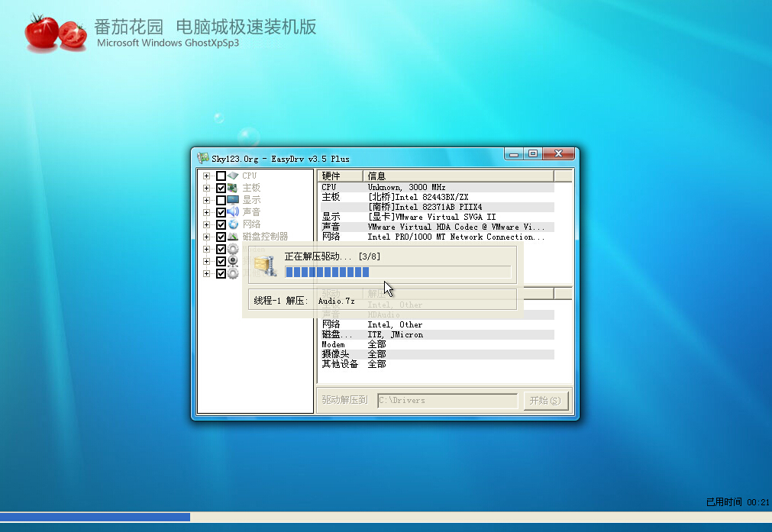Click the 'Sky123.Org - EasyDrv v3.5 Plus' title
Viewport: 772px width, 532px height.
pyautogui.click(x=281, y=159)
